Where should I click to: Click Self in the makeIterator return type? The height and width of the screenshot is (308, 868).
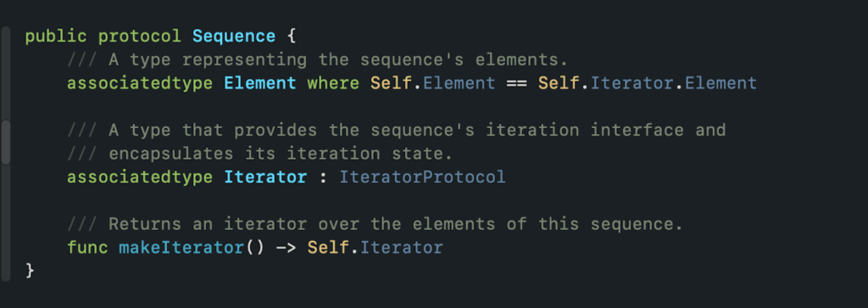[328, 247]
